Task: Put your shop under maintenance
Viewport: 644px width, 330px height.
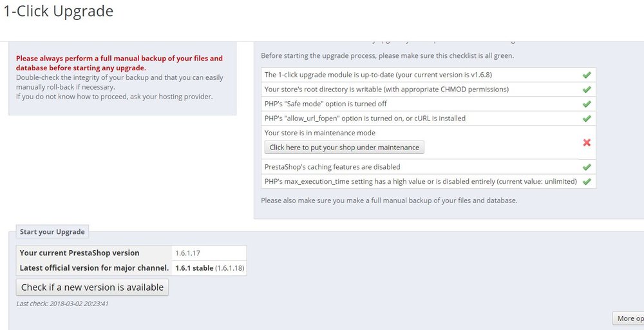Action: point(344,148)
